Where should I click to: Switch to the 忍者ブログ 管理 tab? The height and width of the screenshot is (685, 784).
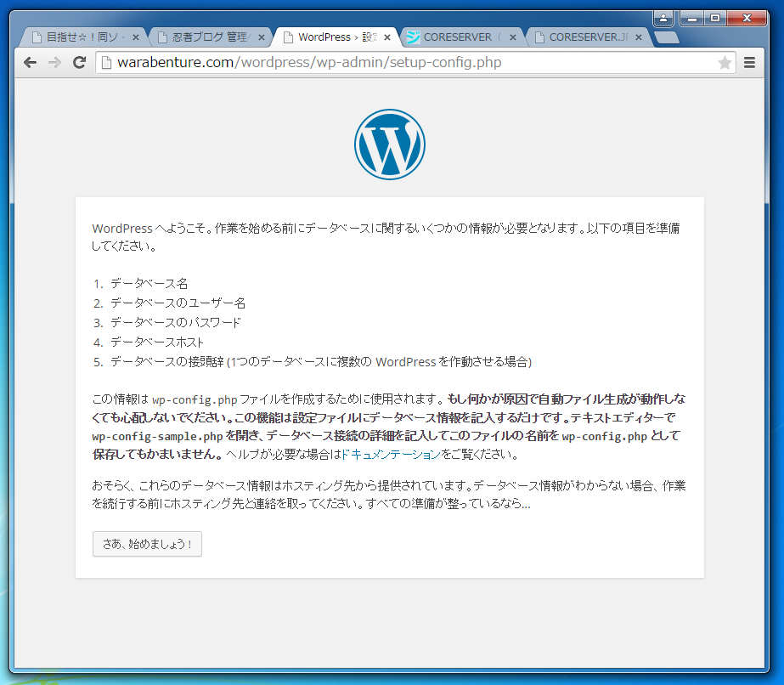[209, 37]
